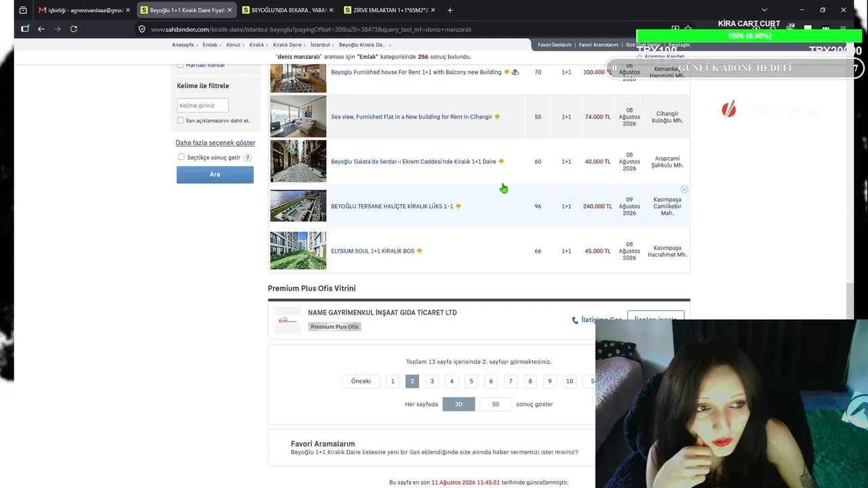The width and height of the screenshot is (868, 488).
Task: Switch to the Gmail işbirliği tab
Action: tap(84, 10)
